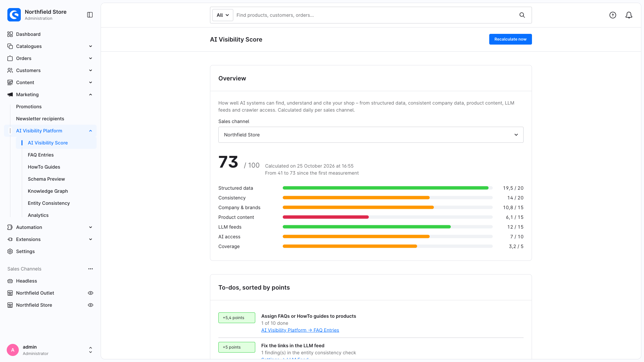644x362 pixels.
Task: Open Entity Consistency menu item
Action: [x=49, y=203]
